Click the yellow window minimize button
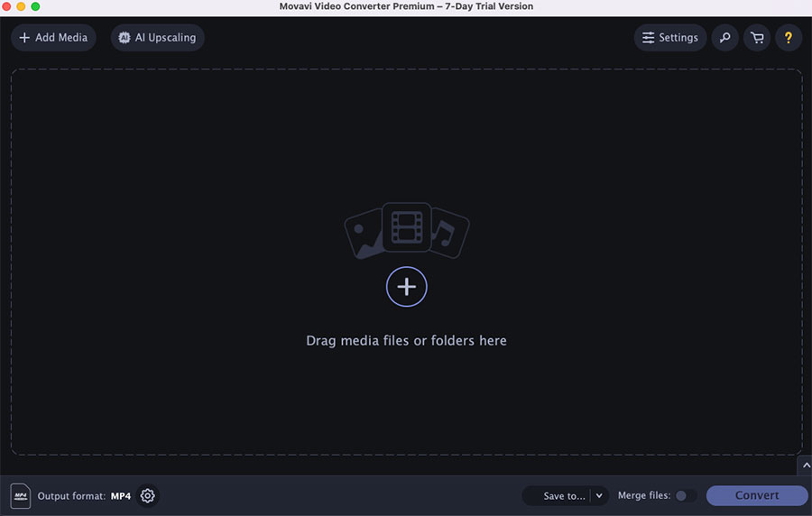 [x=21, y=6]
